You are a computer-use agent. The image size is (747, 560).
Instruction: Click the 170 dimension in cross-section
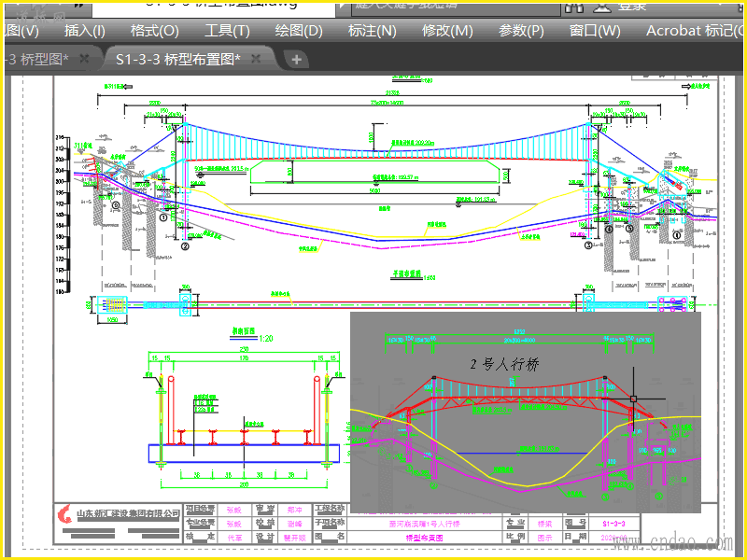tap(244, 357)
